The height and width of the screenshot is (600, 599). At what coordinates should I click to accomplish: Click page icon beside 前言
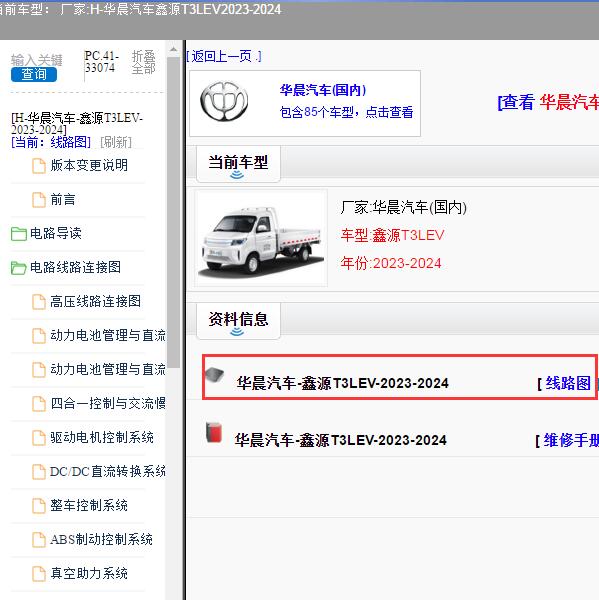click(39, 200)
